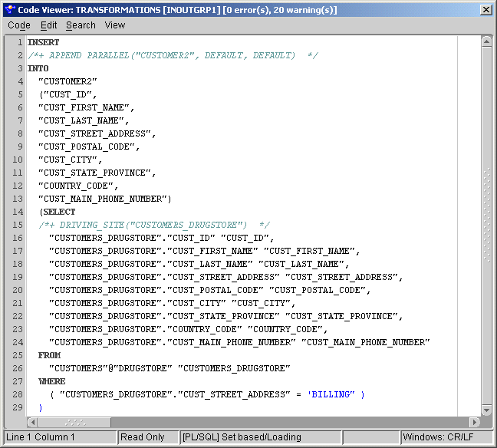Click the Read Only status field
Viewport: 497px width, 448px height.
(148, 437)
